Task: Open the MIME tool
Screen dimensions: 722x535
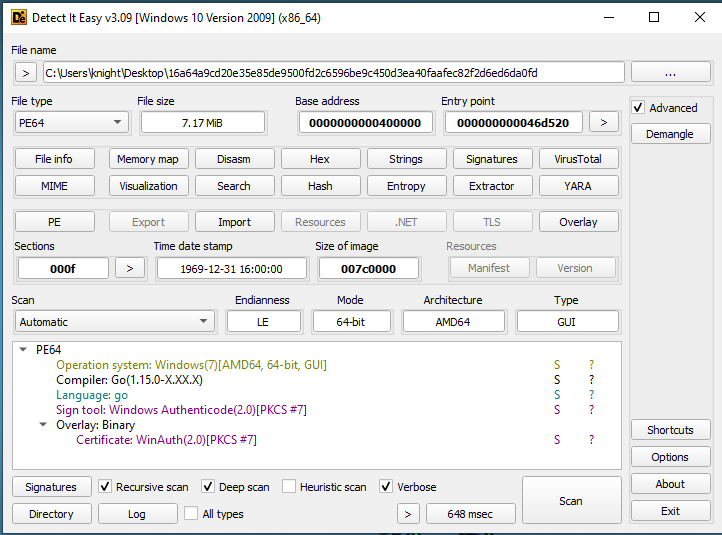Action: click(54, 186)
